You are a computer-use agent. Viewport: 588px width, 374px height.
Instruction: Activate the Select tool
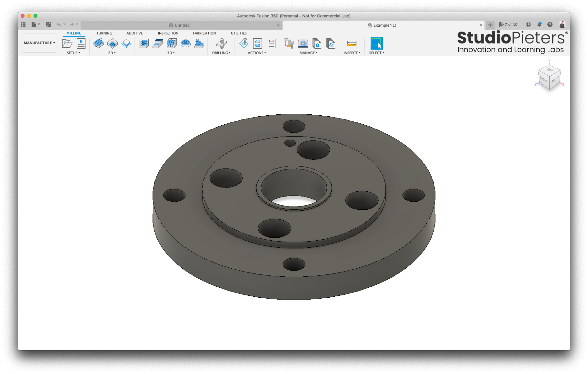point(376,43)
